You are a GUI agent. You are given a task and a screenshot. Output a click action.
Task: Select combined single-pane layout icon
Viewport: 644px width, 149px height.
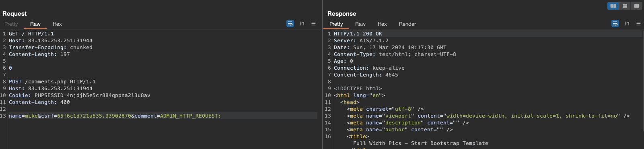(x=636, y=6)
